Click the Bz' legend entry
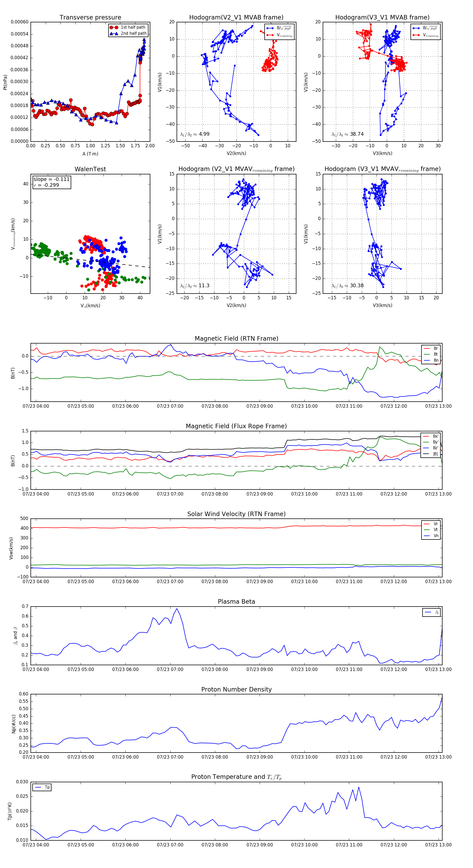 (431, 448)
